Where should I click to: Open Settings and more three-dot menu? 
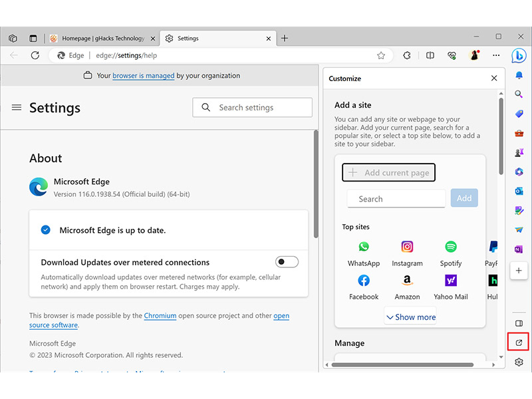coord(496,55)
